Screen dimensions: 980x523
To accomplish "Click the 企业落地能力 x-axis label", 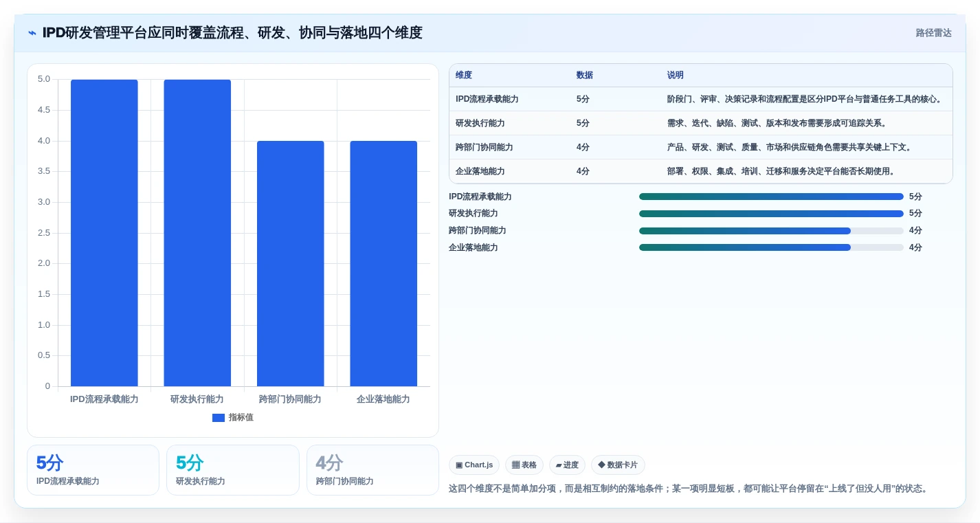I will point(383,399).
